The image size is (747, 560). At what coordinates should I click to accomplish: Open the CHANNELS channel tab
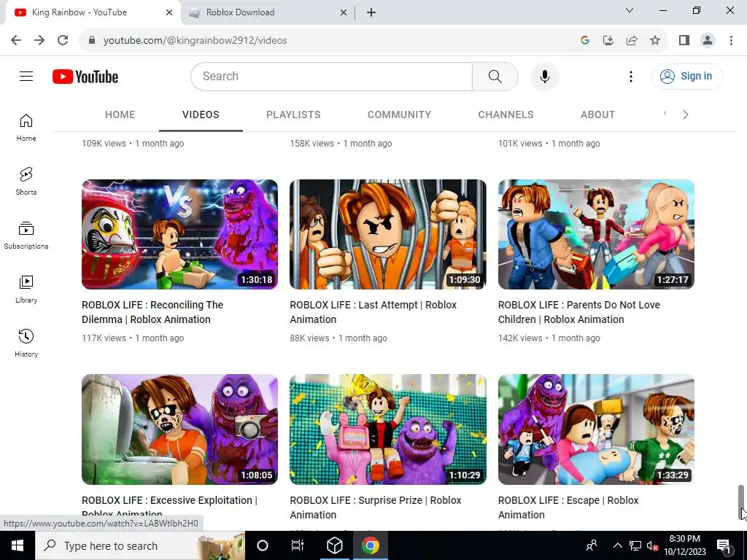[506, 114]
